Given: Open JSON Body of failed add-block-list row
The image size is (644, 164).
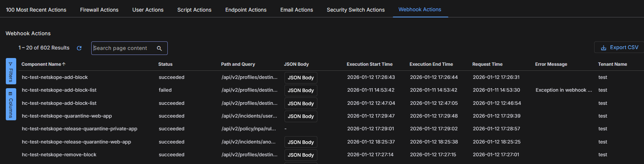Looking at the screenshot, I should click(x=301, y=91).
